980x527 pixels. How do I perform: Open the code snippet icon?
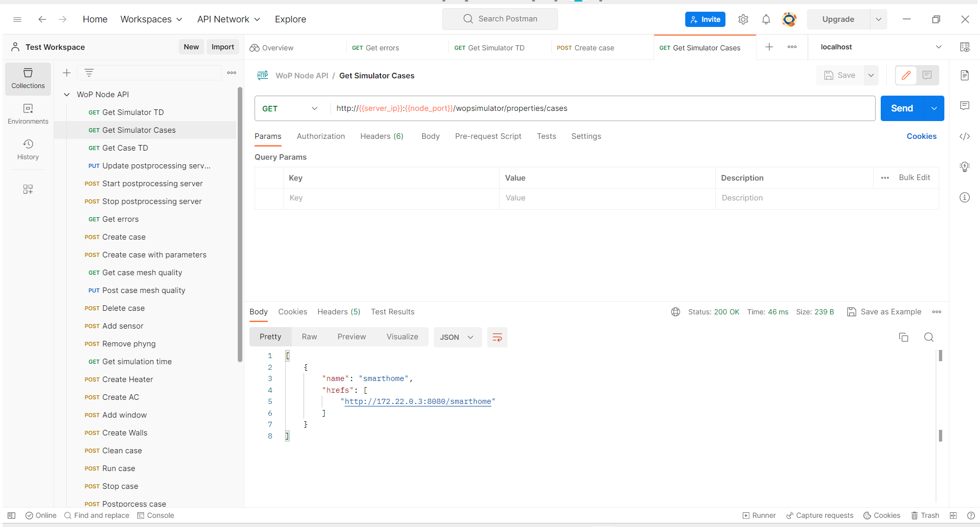[x=965, y=136]
